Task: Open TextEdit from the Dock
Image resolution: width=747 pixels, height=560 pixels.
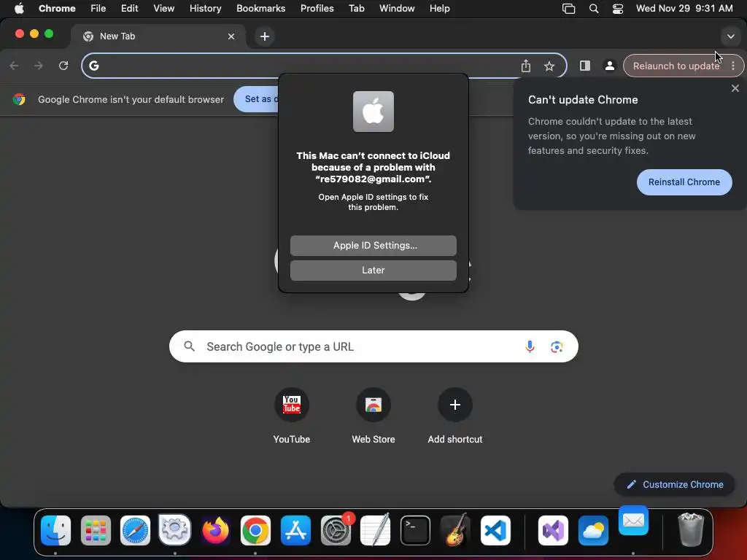Action: pos(376,529)
